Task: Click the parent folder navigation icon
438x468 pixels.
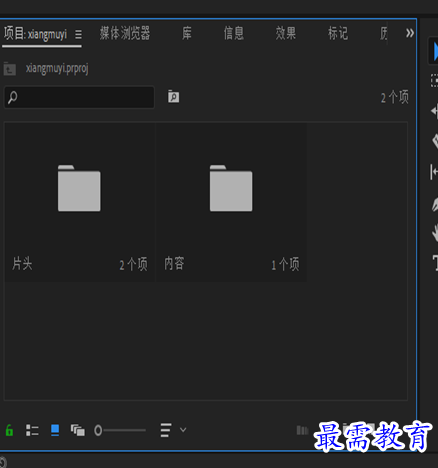Action: (10, 69)
